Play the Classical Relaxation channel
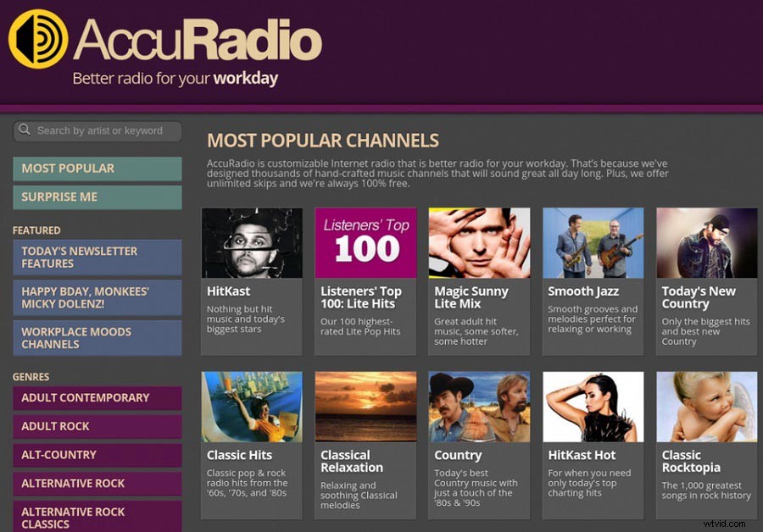 (x=365, y=405)
